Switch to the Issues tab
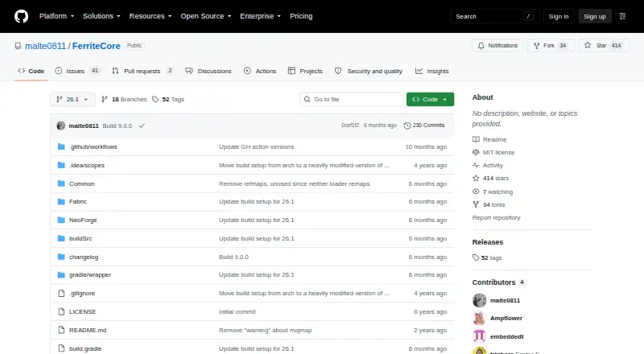Image resolution: width=644 pixels, height=354 pixels. (77, 71)
